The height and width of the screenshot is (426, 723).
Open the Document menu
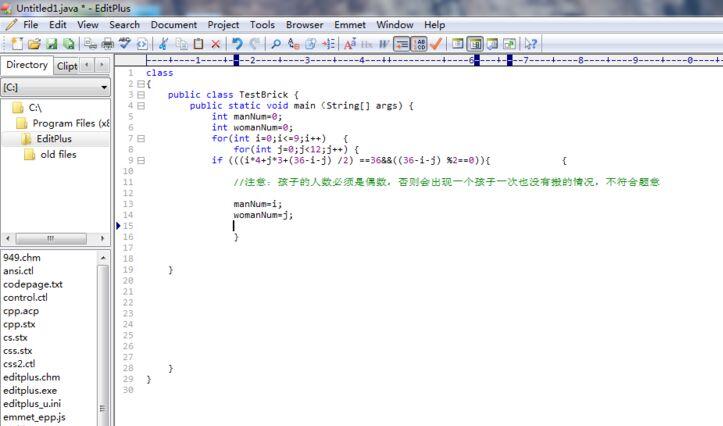tap(173, 24)
